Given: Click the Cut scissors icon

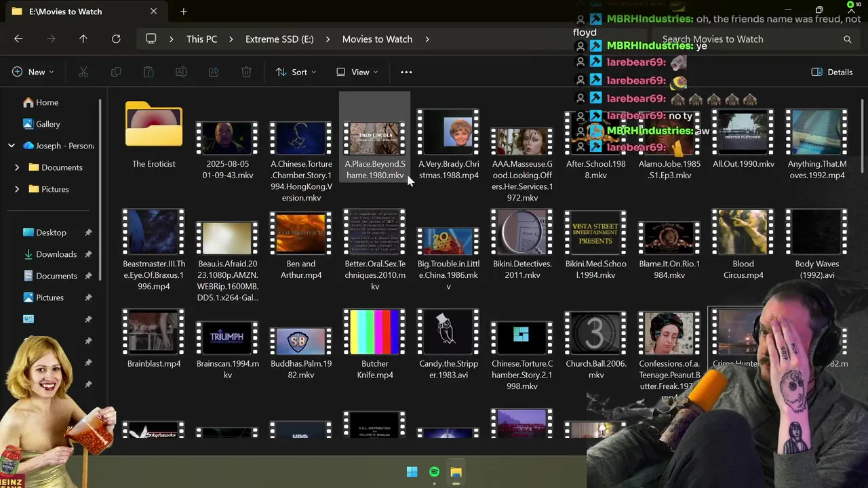Looking at the screenshot, I should point(83,72).
